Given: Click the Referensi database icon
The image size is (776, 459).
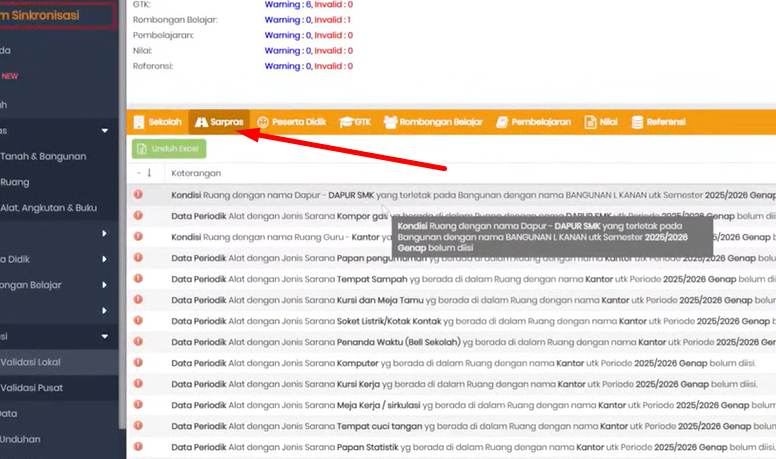Looking at the screenshot, I should [637, 122].
